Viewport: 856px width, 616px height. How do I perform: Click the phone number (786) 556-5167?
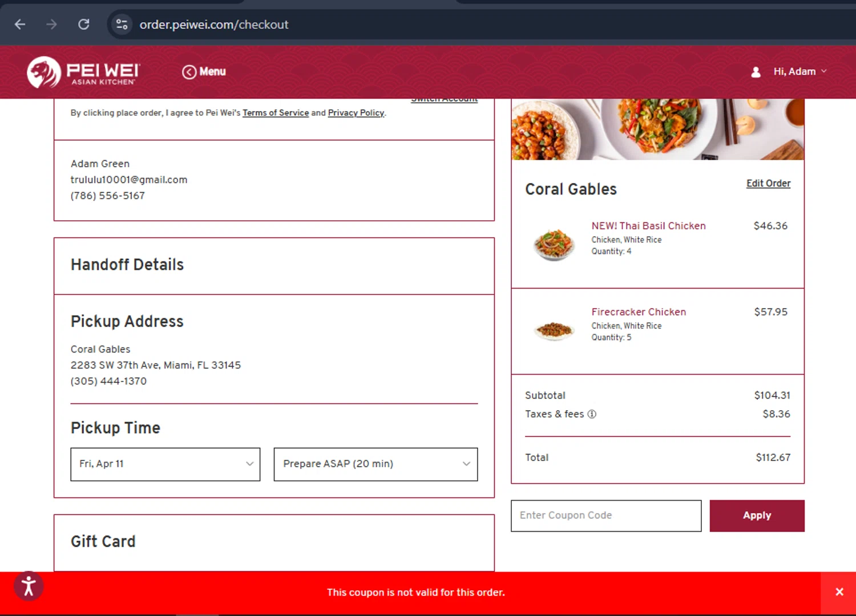coord(108,196)
